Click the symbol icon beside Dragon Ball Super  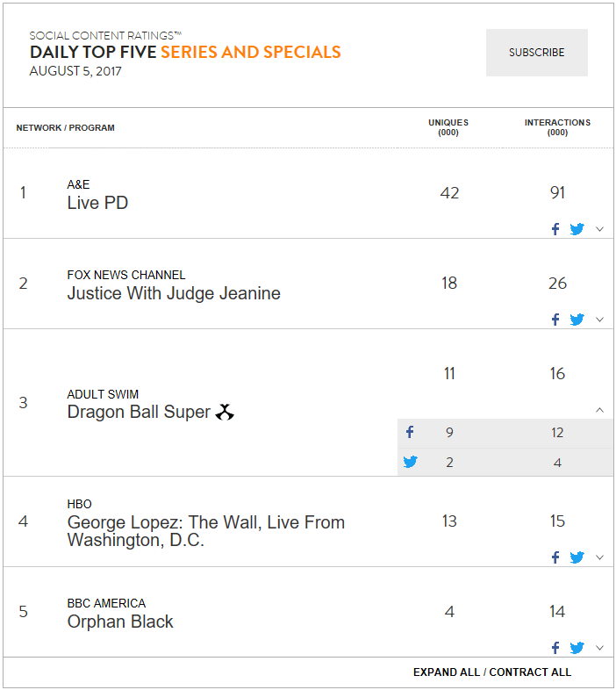(225, 413)
